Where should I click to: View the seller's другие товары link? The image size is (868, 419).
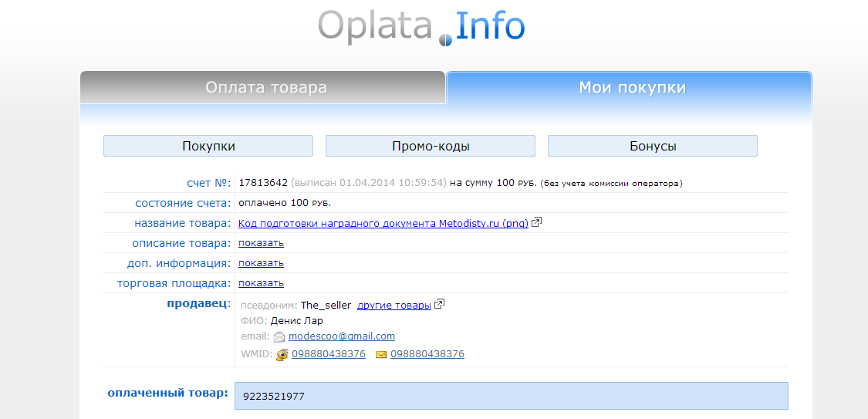(393, 305)
